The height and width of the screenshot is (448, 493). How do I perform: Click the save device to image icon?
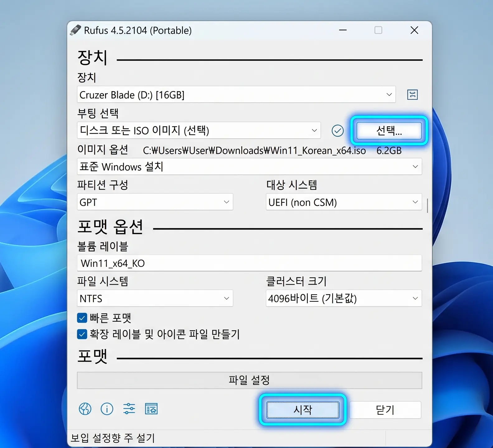click(x=412, y=95)
